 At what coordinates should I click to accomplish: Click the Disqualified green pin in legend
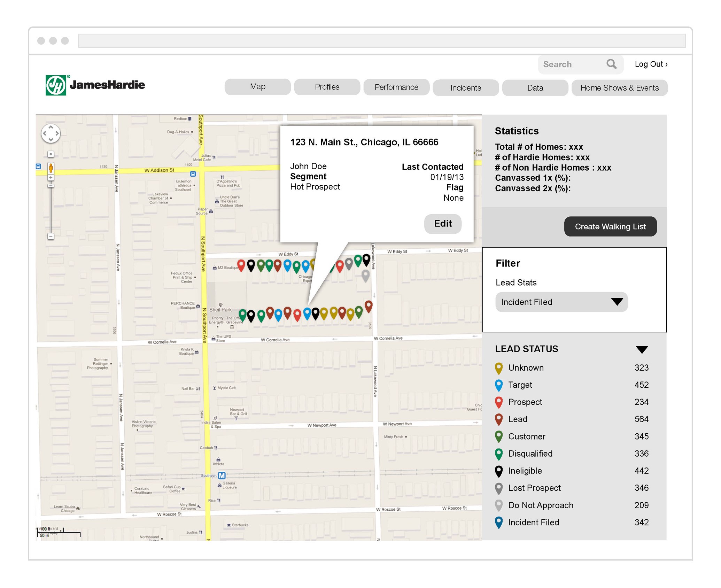(499, 454)
